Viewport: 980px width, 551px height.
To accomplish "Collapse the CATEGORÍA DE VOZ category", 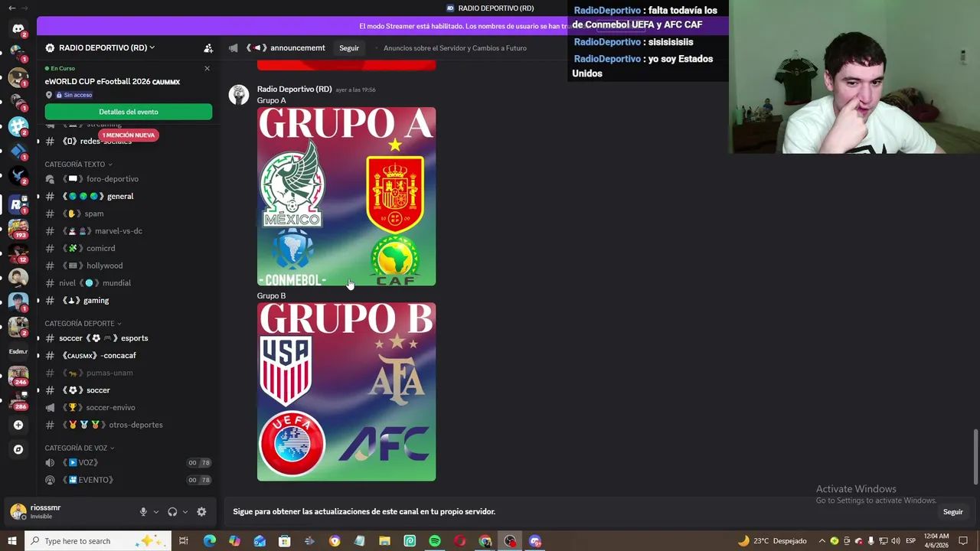I will coord(80,448).
